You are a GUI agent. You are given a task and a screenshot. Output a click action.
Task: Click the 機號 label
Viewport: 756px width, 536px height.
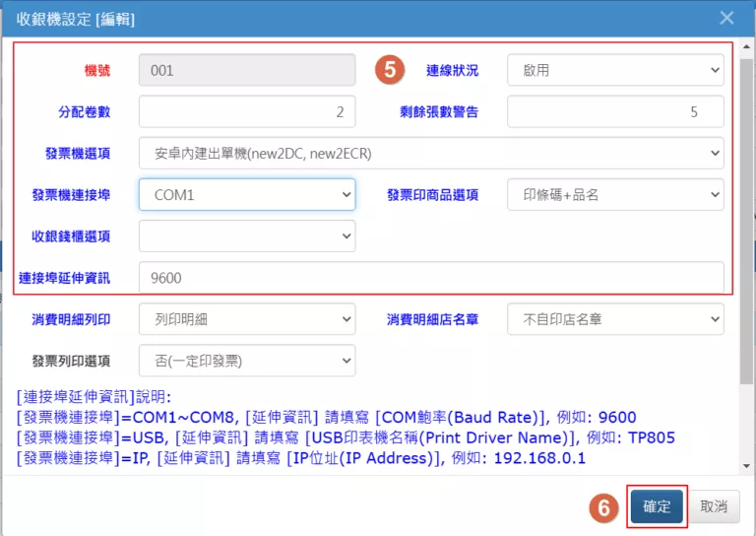pyautogui.click(x=97, y=71)
